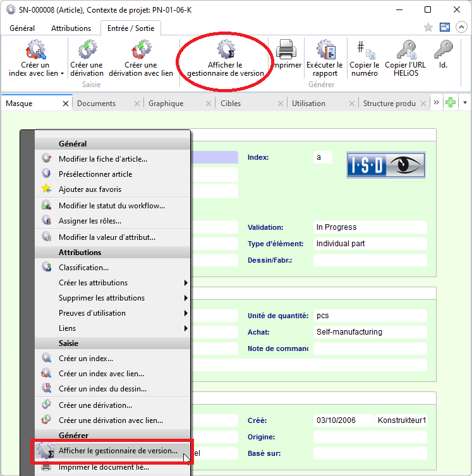Show more tabs with the double chevron
Image resolution: width=472 pixels, height=476 pixels.
click(436, 103)
